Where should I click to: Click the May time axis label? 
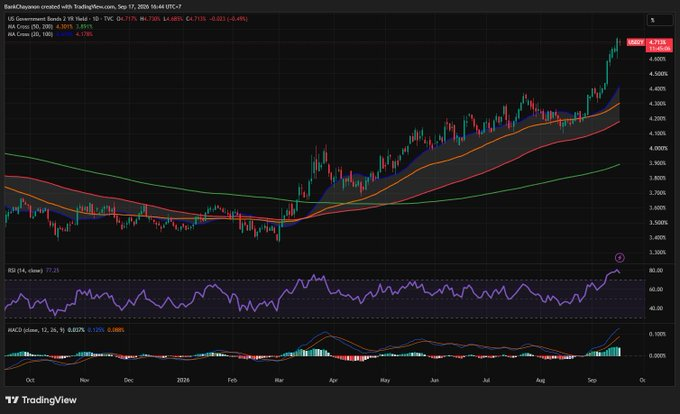385,380
